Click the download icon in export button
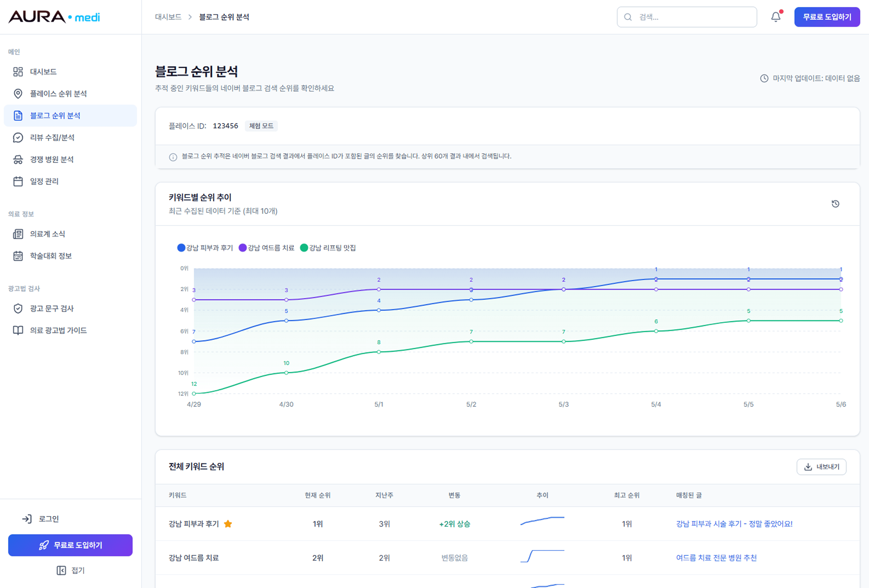Image resolution: width=869 pixels, height=588 pixels. coord(808,467)
